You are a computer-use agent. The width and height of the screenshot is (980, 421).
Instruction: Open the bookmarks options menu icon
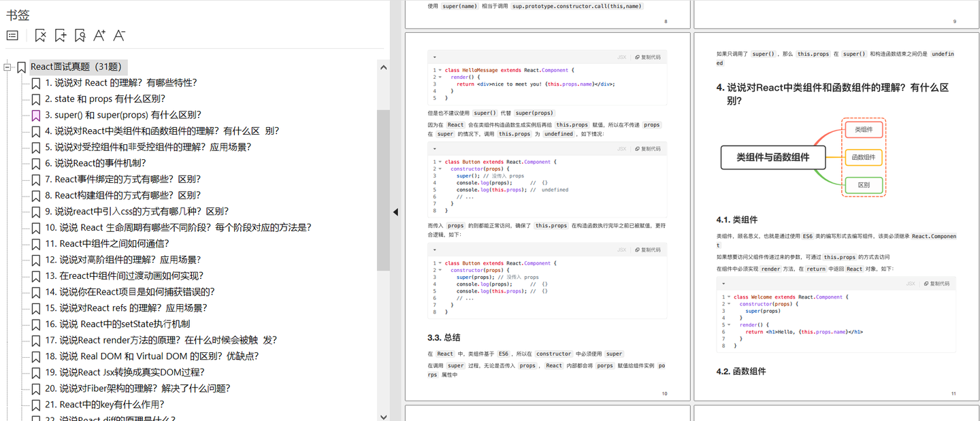(12, 35)
